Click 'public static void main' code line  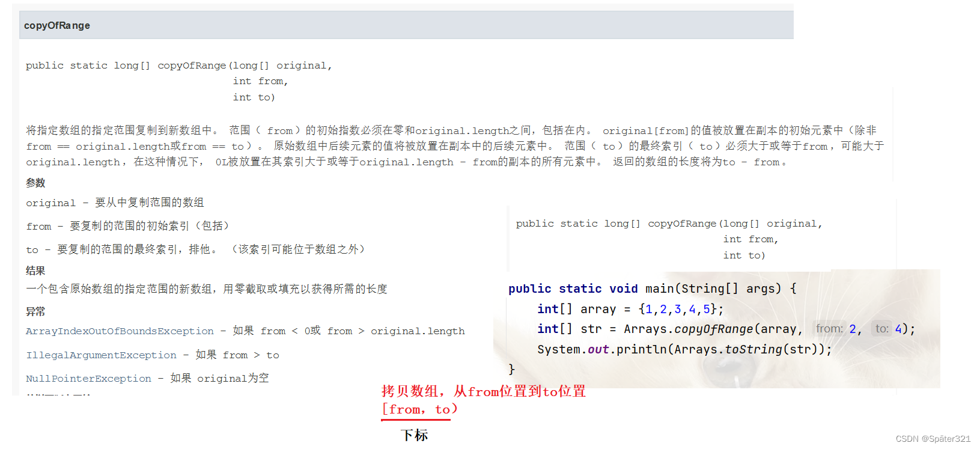coord(653,289)
